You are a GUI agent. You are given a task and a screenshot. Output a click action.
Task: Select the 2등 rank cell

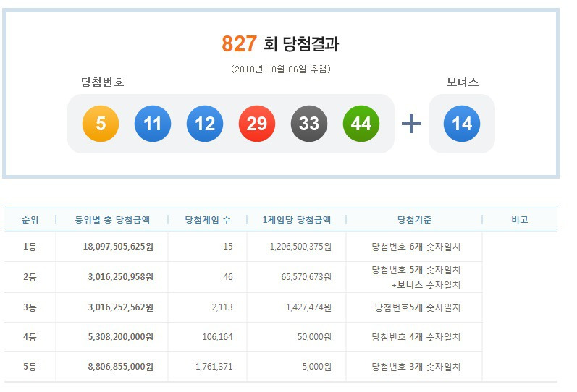pyautogui.click(x=30, y=277)
